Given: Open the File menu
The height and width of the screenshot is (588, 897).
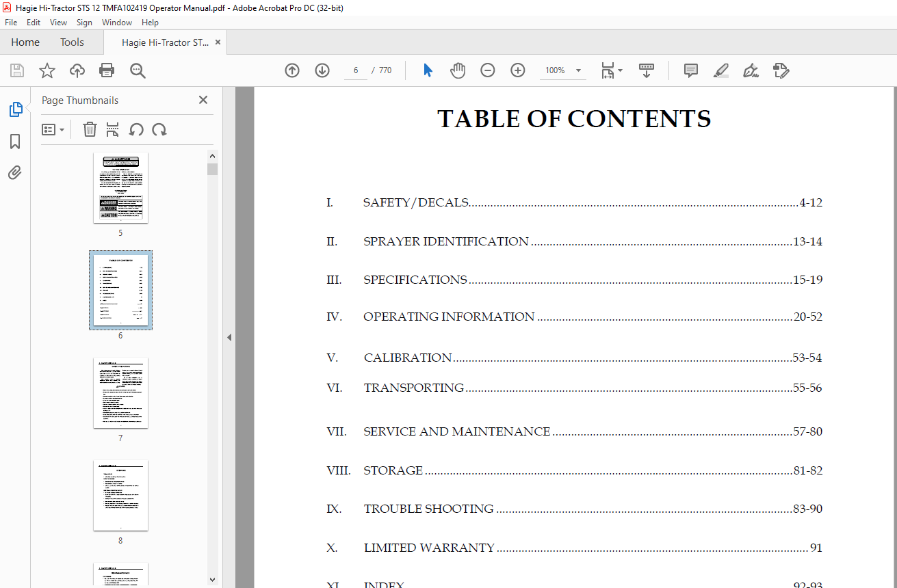Looking at the screenshot, I should 11,23.
